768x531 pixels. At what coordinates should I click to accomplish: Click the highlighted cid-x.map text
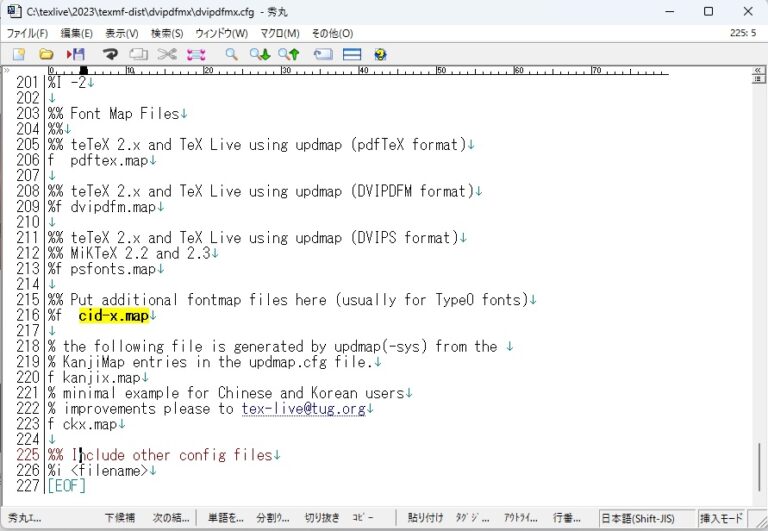coord(113,315)
